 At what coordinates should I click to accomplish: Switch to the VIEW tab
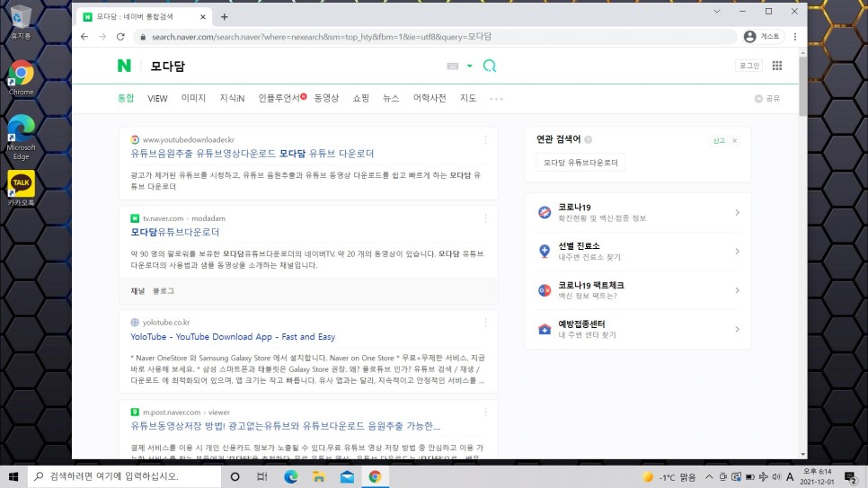pos(157,98)
